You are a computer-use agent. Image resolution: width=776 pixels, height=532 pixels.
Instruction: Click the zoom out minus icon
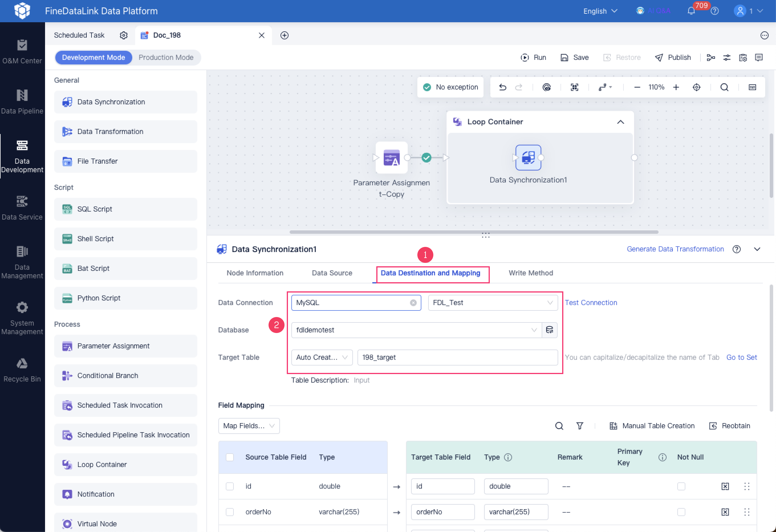coord(637,87)
